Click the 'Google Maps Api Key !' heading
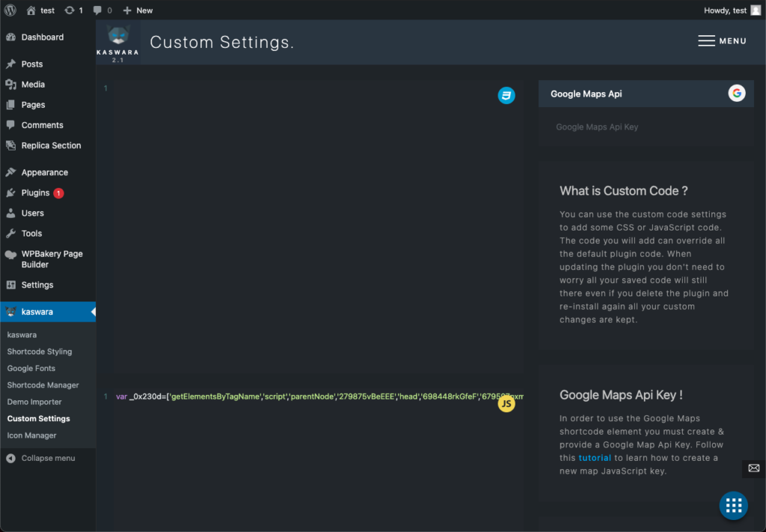 [x=621, y=395]
